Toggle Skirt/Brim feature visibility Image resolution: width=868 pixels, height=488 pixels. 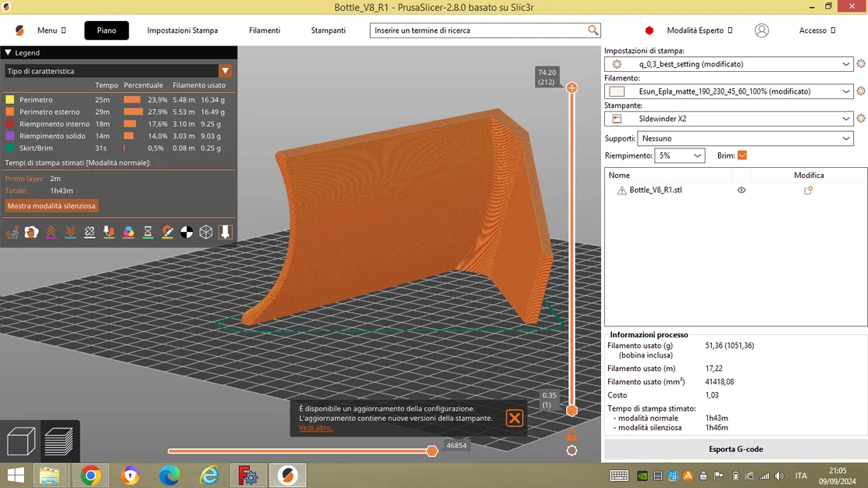(9, 148)
